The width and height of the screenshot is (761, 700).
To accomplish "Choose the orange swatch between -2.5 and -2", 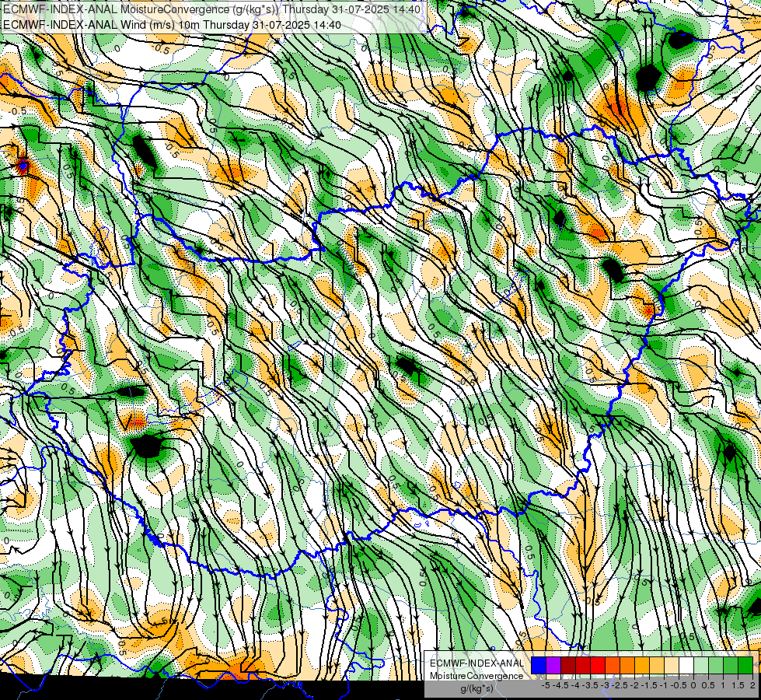I will 627,665.
